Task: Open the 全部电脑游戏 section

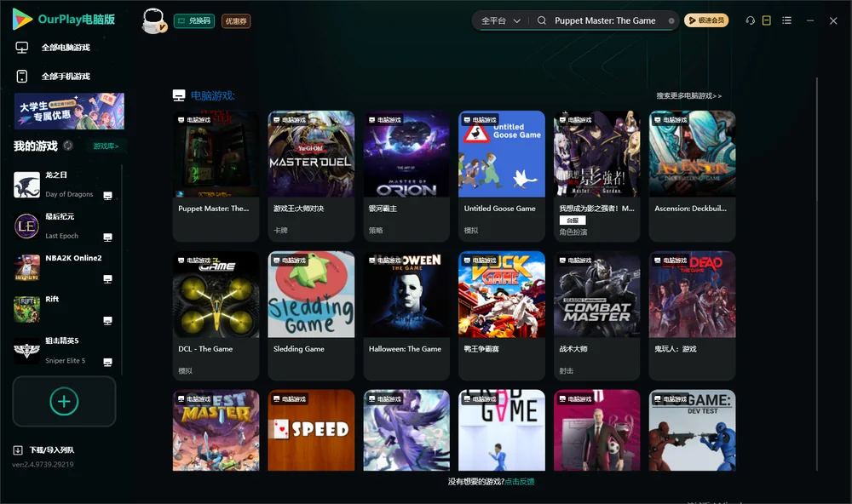Action: pyautogui.click(x=66, y=48)
